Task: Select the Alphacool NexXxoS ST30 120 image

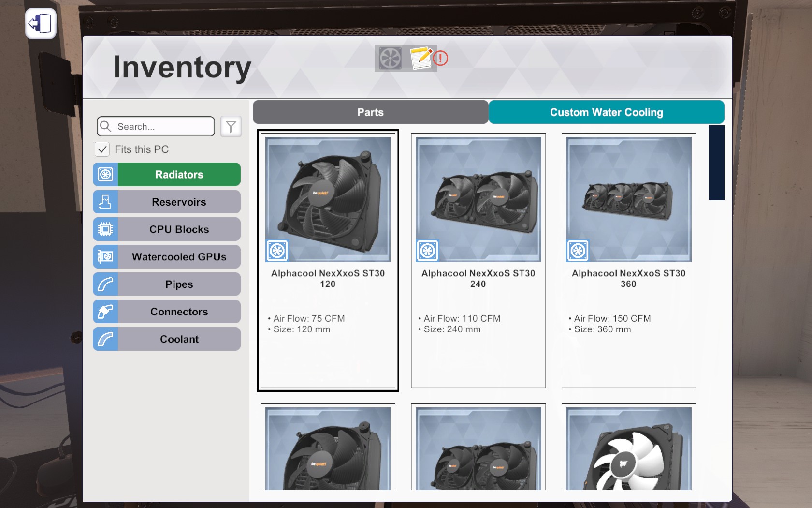Action: coord(328,199)
